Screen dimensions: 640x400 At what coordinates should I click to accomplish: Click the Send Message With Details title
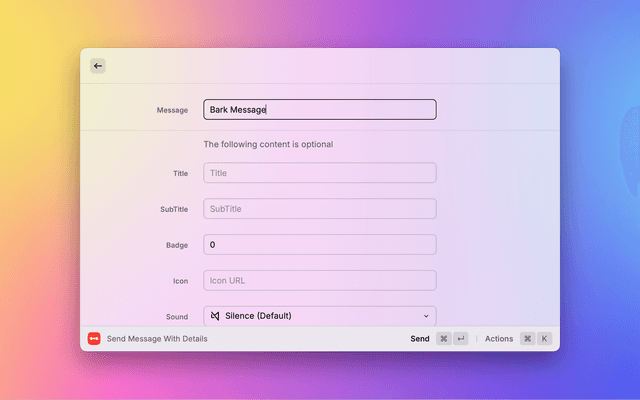[x=157, y=339]
